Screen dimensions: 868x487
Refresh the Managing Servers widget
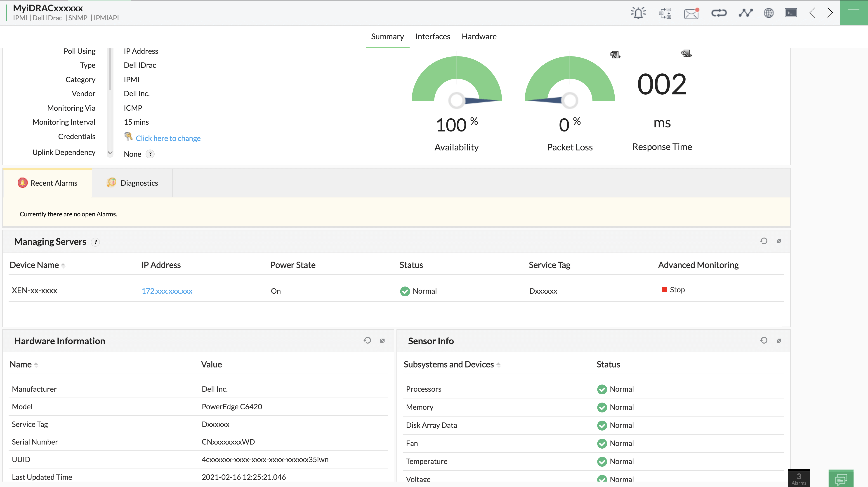point(764,241)
